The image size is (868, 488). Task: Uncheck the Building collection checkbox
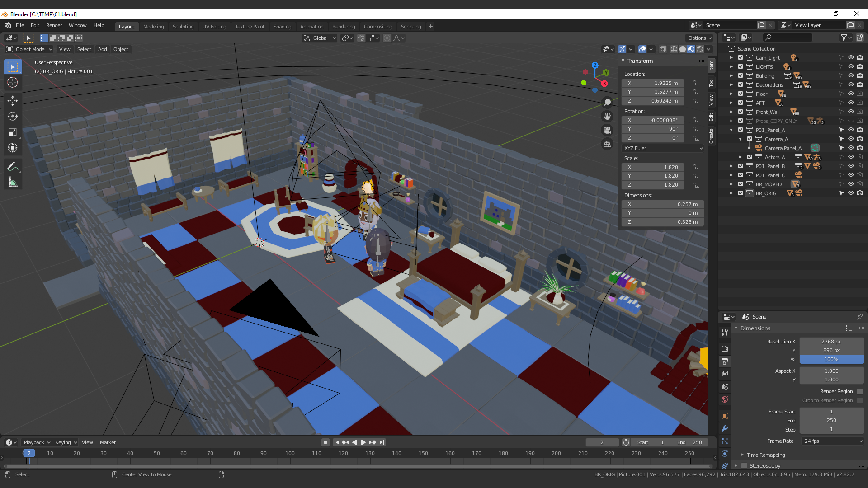(x=741, y=75)
